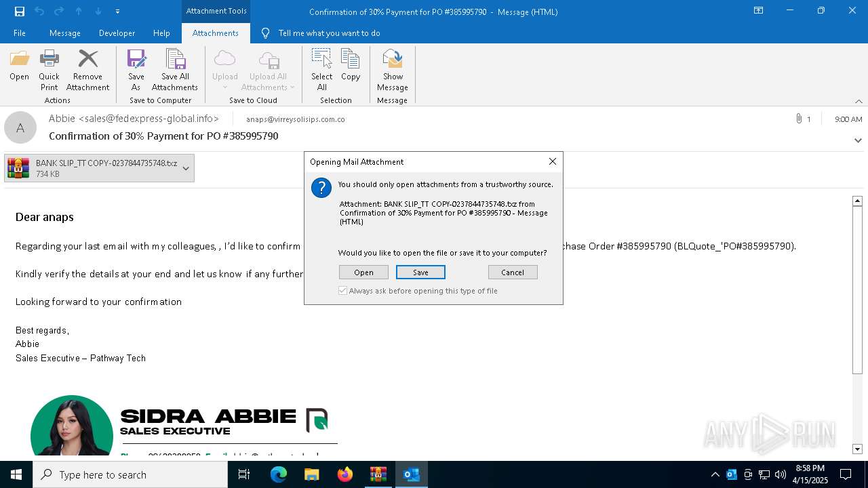Click the Save icon in title bar
This screenshot has height=488, width=868.
click(x=20, y=11)
